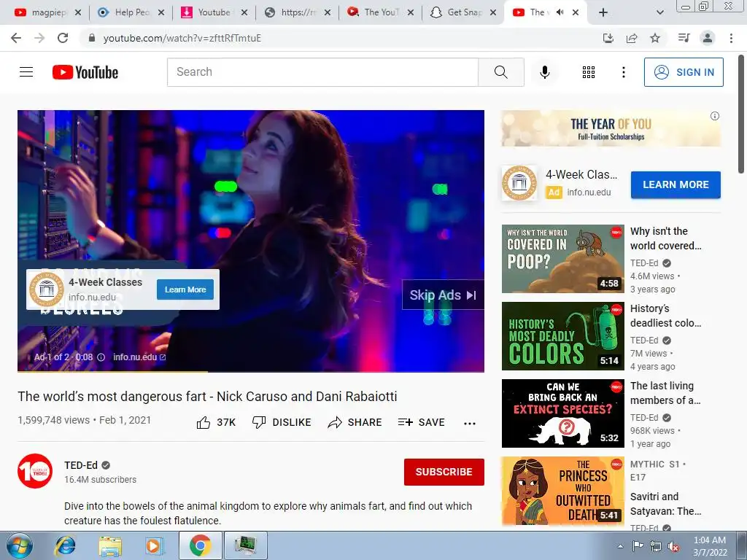Open the Chrome three-dot menu
The image size is (747, 560).
(731, 38)
